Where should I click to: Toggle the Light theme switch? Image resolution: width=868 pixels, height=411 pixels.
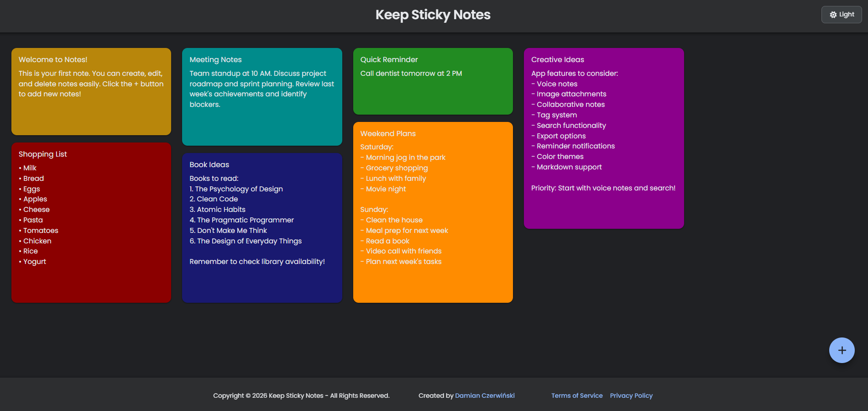pos(841,15)
